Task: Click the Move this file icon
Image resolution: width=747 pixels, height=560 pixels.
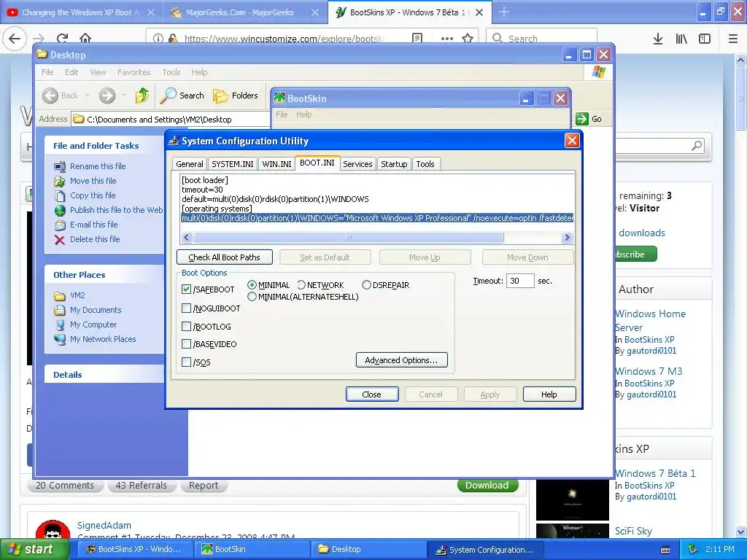Action: click(x=60, y=181)
